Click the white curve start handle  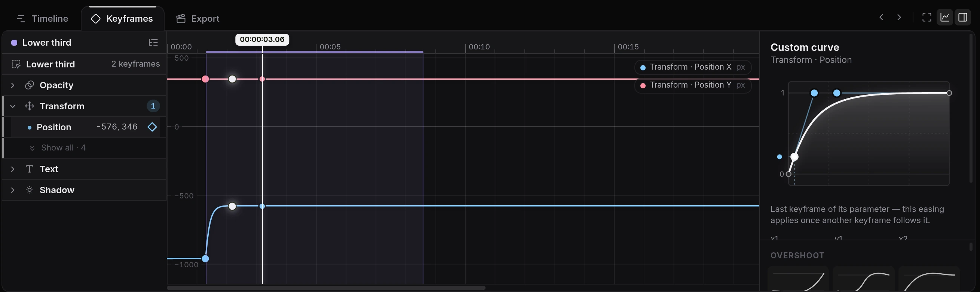tap(794, 157)
